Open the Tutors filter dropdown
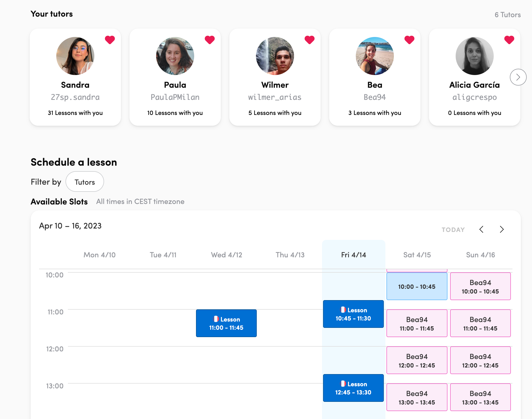The width and height of the screenshot is (532, 419). pos(85,182)
